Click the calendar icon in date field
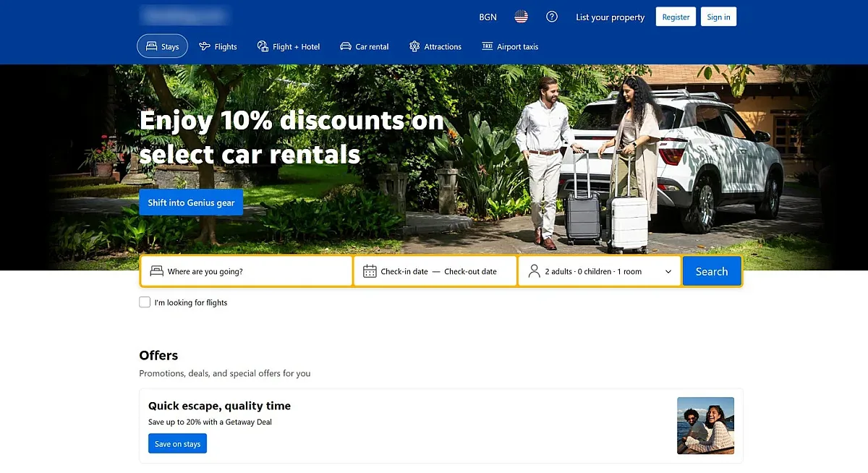This screenshot has height=473, width=868. [370, 271]
